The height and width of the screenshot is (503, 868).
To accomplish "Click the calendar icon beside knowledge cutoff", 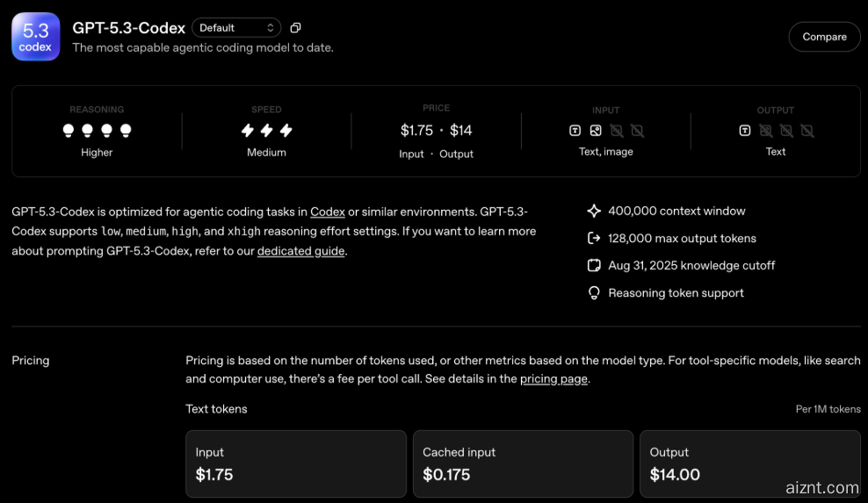I will tap(594, 265).
